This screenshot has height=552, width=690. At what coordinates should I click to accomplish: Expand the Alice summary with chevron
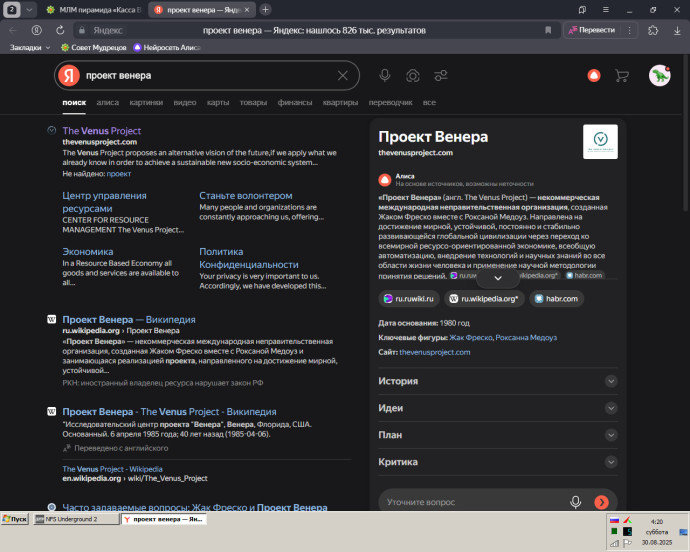click(498, 278)
